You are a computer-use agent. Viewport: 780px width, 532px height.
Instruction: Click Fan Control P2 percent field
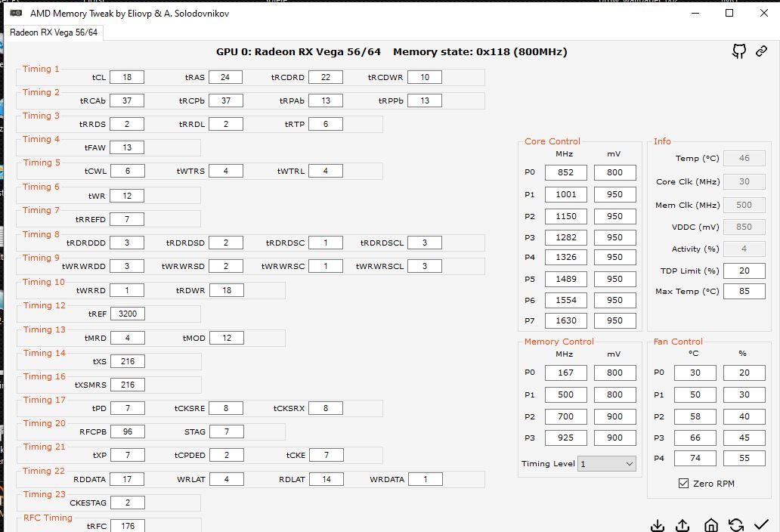744,416
